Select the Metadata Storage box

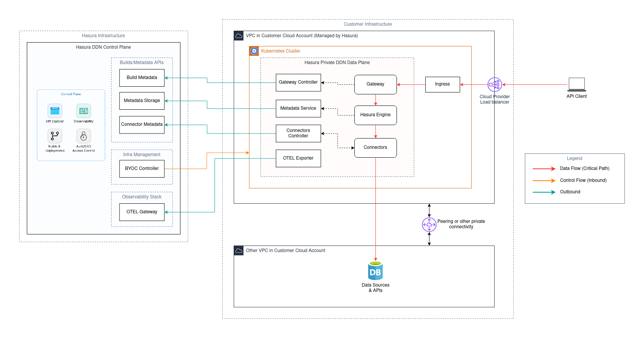pyautogui.click(x=142, y=101)
